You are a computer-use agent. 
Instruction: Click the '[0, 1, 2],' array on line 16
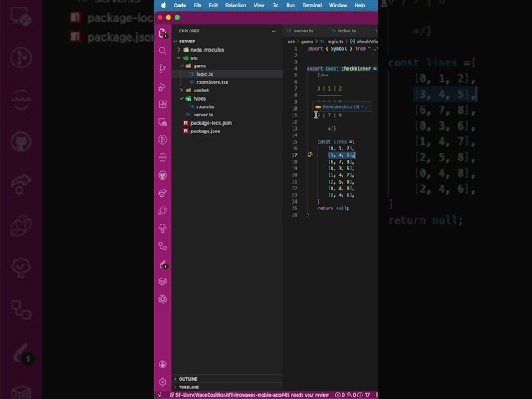[x=342, y=148]
